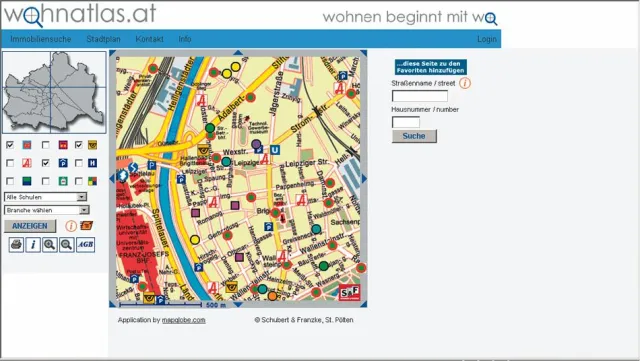Click the purple circle marker above Wexstr.
Screen dimensions: 640x361
pos(256,144)
